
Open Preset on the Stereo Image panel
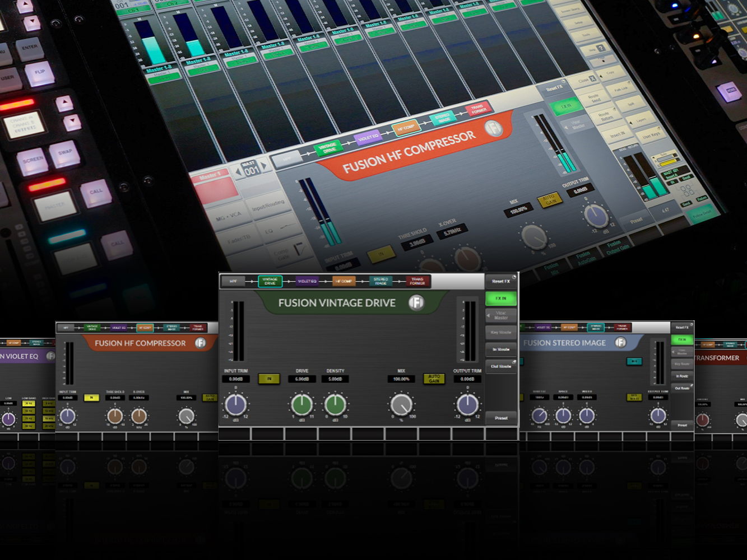tap(682, 425)
